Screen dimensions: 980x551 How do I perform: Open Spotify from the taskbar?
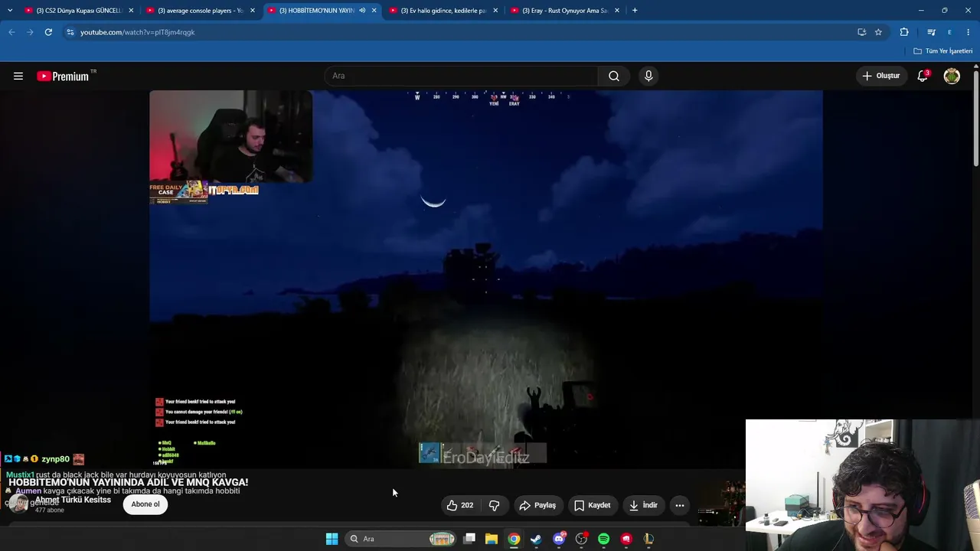tap(603, 539)
